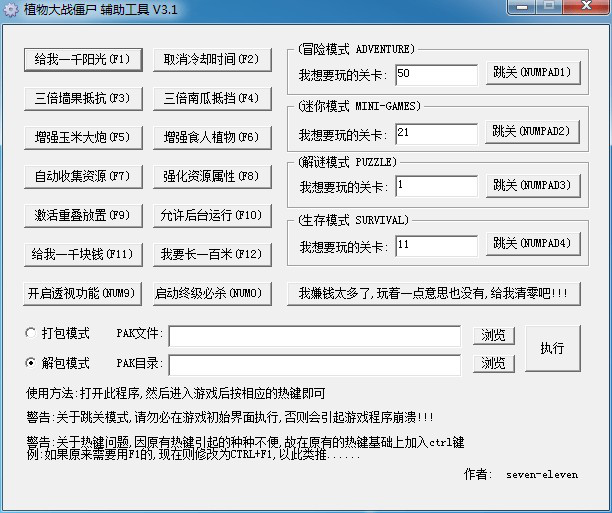Click the PAK文件 path input field
The height and width of the screenshot is (513, 612).
click(315, 336)
